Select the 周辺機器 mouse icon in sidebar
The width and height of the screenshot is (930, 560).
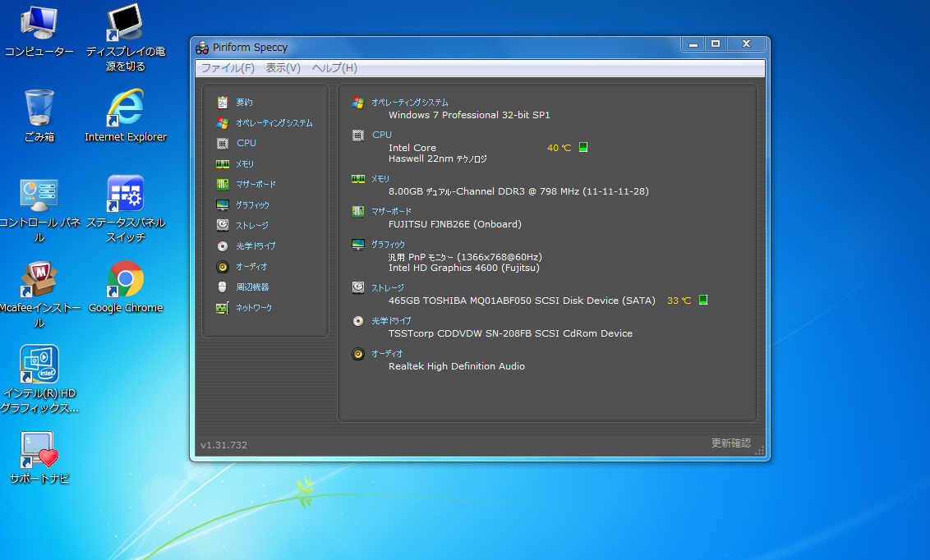223,287
